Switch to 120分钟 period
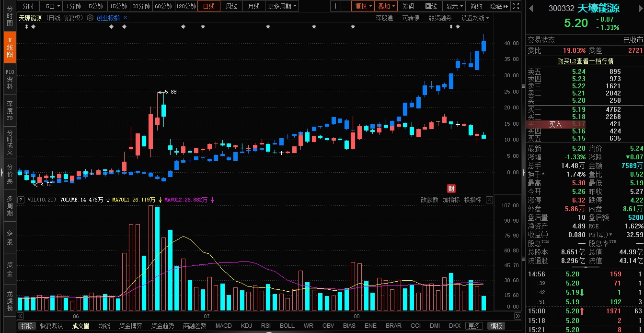 point(186,6)
